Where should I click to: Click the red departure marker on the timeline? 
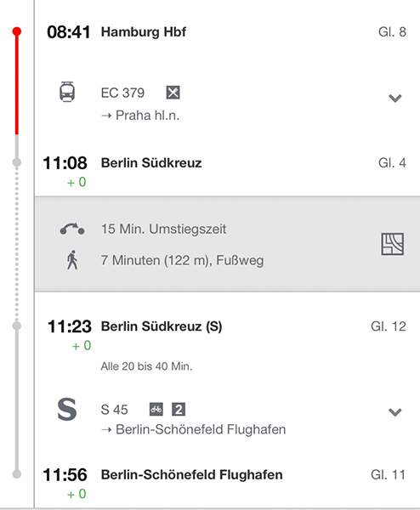(x=17, y=31)
